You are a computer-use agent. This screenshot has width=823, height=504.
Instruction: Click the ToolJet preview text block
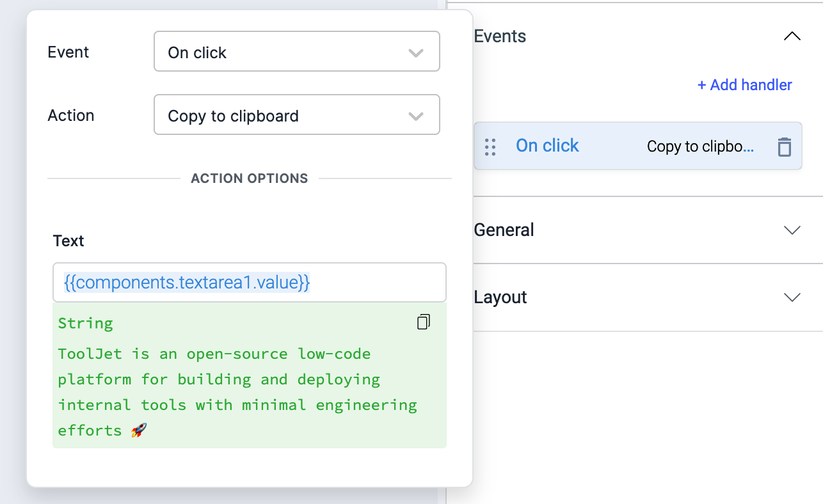(237, 392)
